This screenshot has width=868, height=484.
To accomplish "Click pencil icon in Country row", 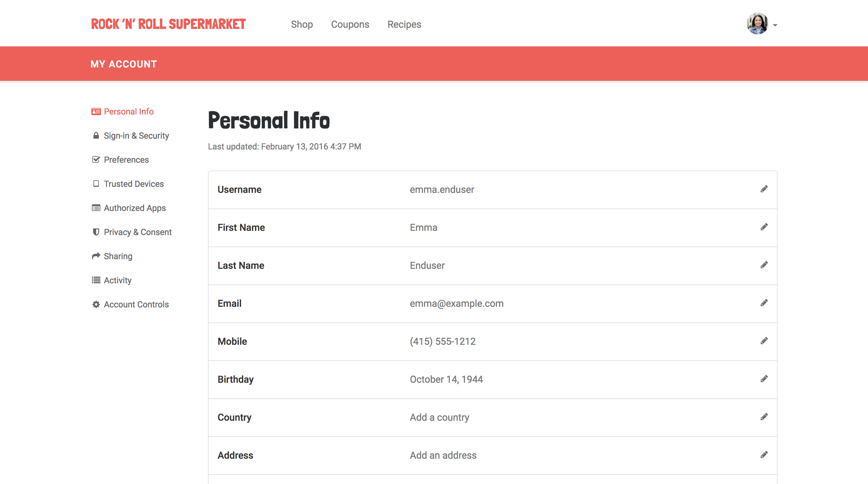I will pos(764,417).
